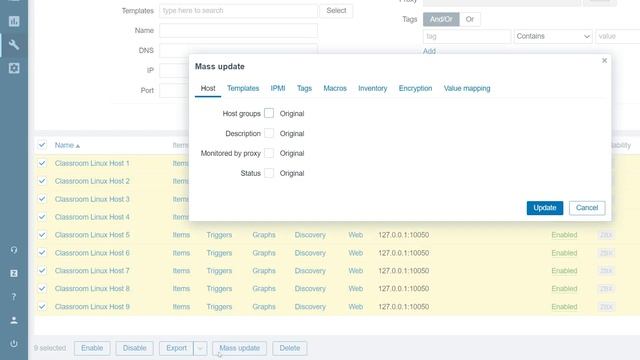Switch to the Tags tab
Screen dimensions: 640x360
coord(304,88)
